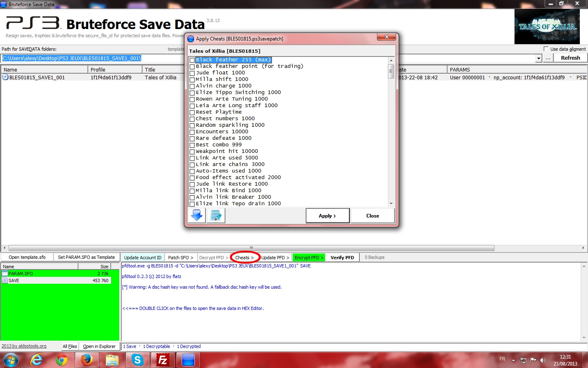
Task: Click the Tales of Xillia game thumbnail
Action: [547, 27]
